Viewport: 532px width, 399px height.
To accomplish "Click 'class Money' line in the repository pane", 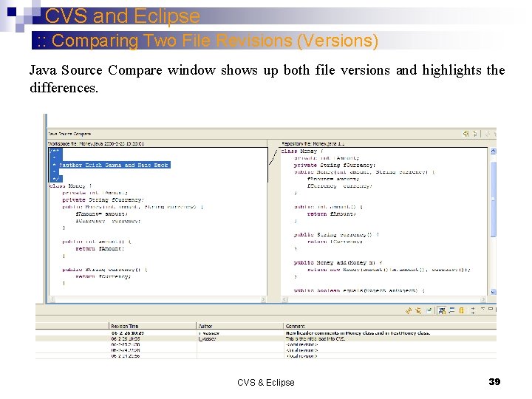I will (x=302, y=151).
